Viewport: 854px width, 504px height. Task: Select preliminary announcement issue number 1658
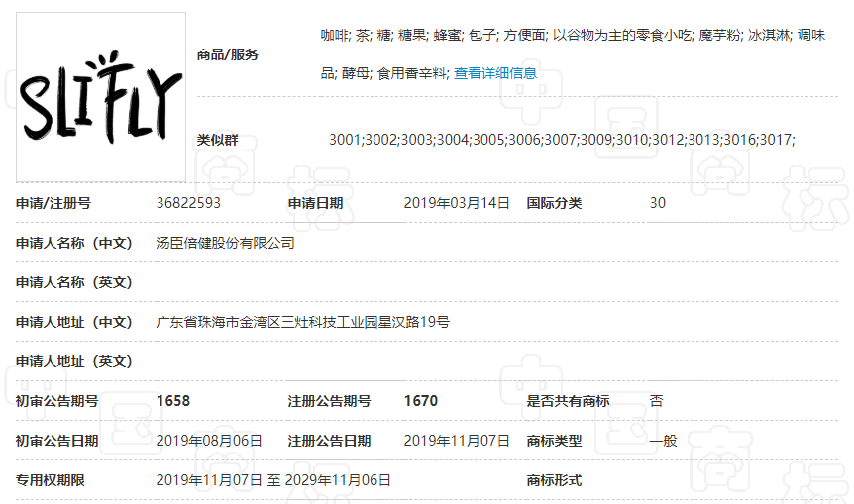[173, 401]
